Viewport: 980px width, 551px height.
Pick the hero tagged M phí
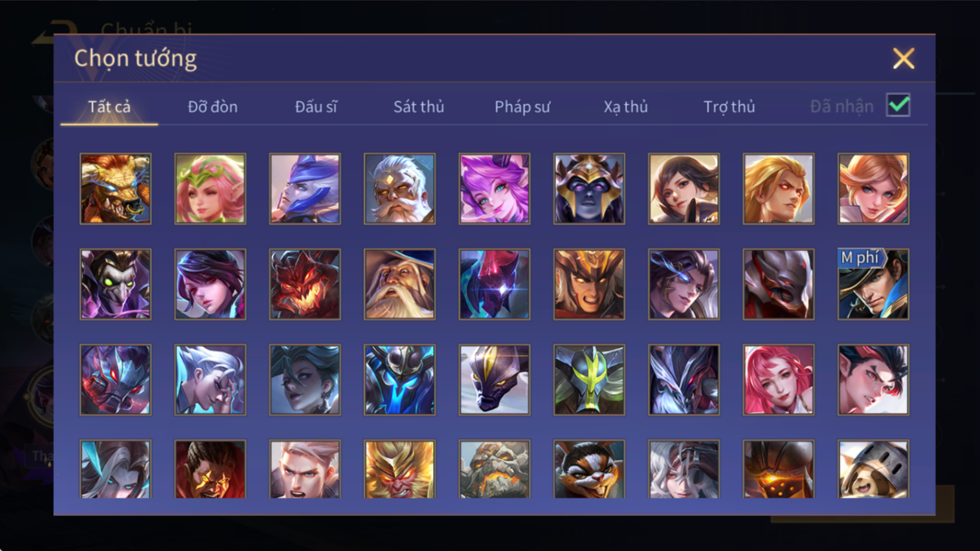point(873,285)
